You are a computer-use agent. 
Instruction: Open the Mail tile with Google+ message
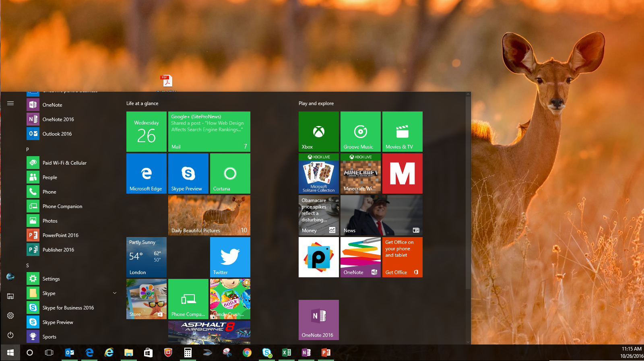pos(209,132)
